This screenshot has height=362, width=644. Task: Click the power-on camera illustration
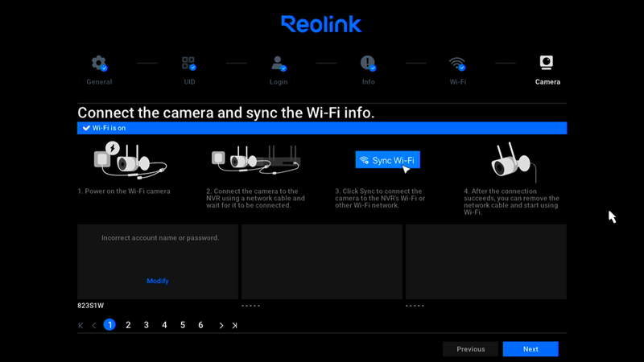click(x=130, y=160)
